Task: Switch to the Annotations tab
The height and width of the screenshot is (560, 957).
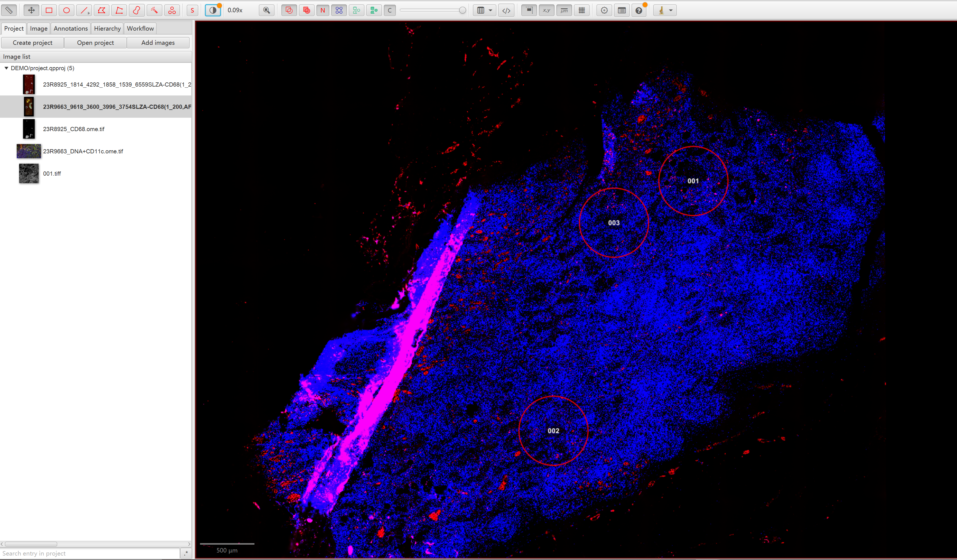Action: coord(71,28)
